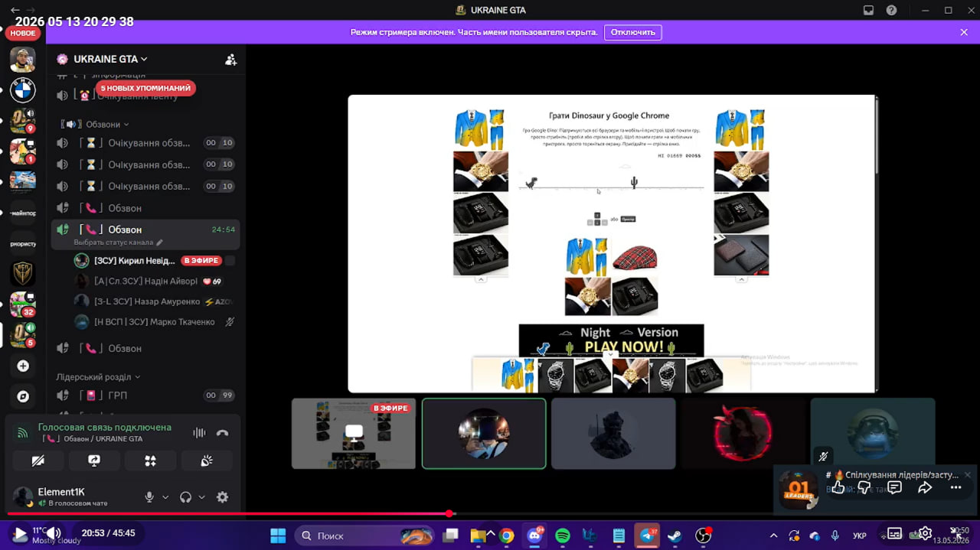Open the BMW logo server

click(23, 90)
